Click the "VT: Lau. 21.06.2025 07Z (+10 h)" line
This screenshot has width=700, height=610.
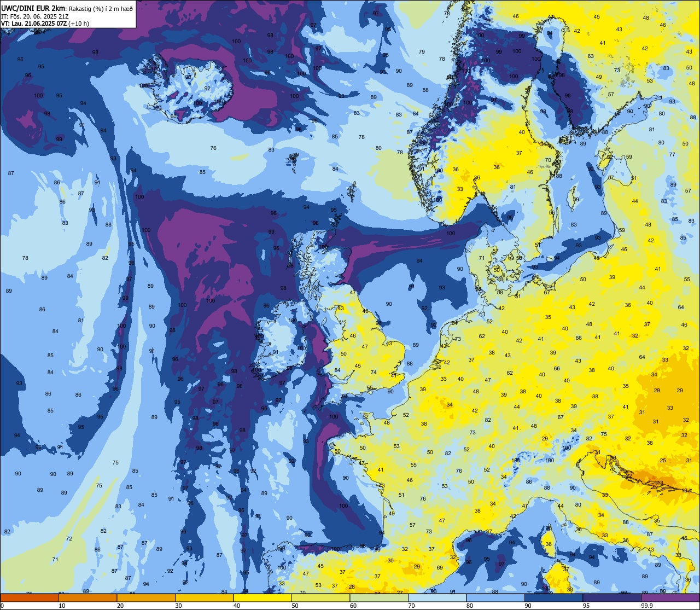click(45, 24)
